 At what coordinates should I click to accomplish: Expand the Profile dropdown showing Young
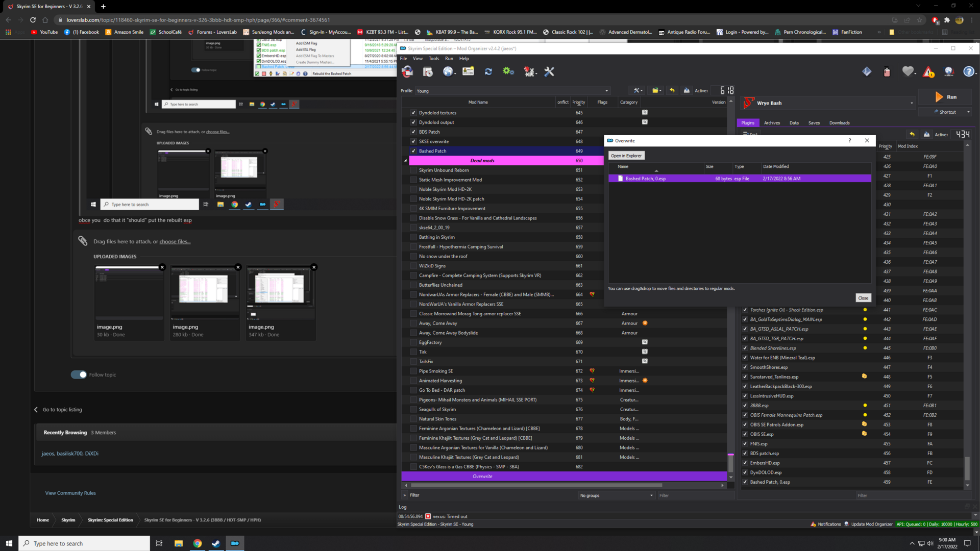click(513, 91)
